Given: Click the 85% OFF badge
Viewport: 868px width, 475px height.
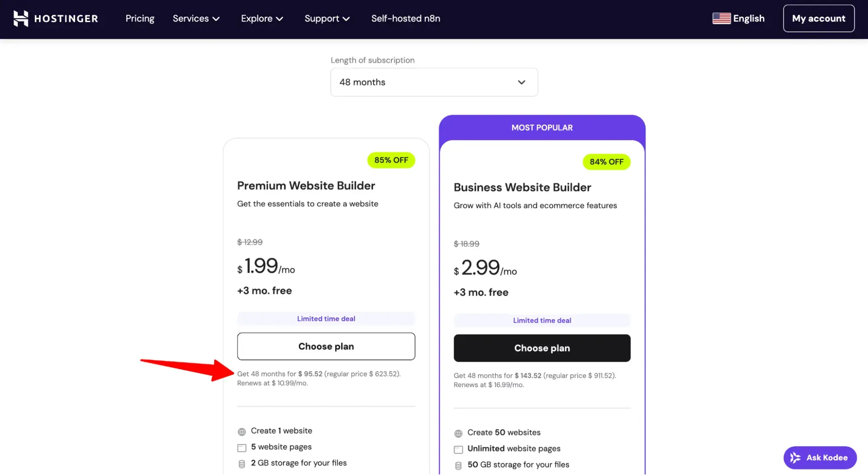Looking at the screenshot, I should [x=390, y=160].
